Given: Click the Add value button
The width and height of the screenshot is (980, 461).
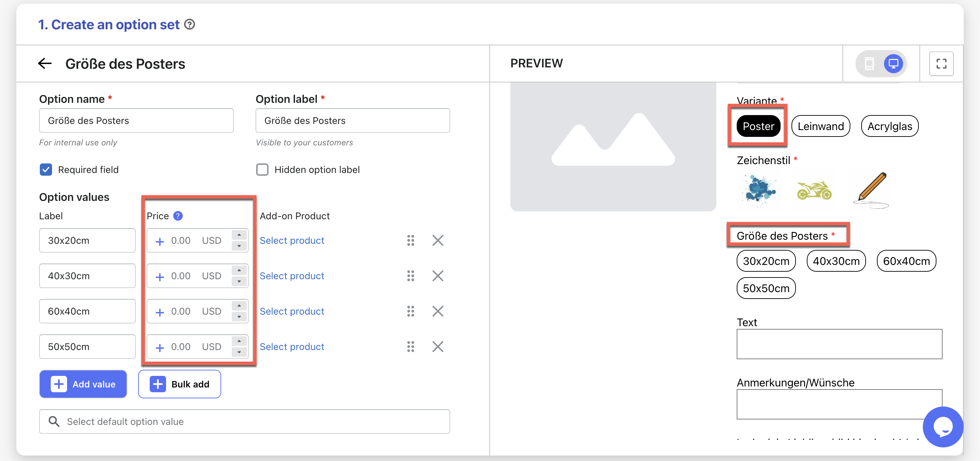Looking at the screenshot, I should [x=83, y=384].
